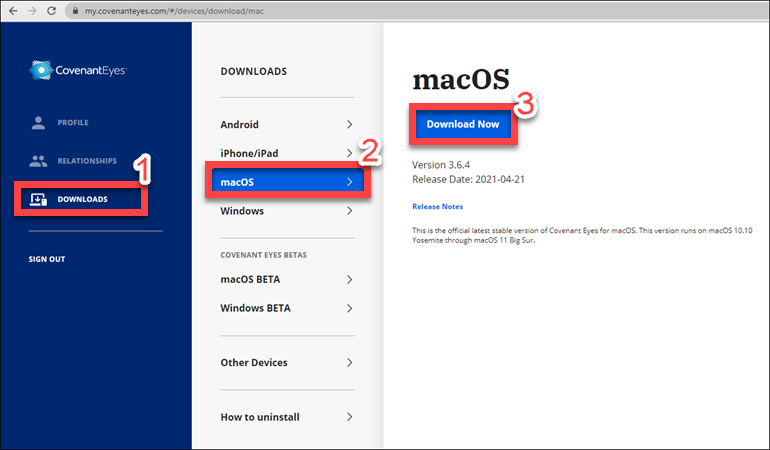Select macOS BETA download option
Image resolution: width=770 pixels, height=450 pixels.
[x=287, y=279]
